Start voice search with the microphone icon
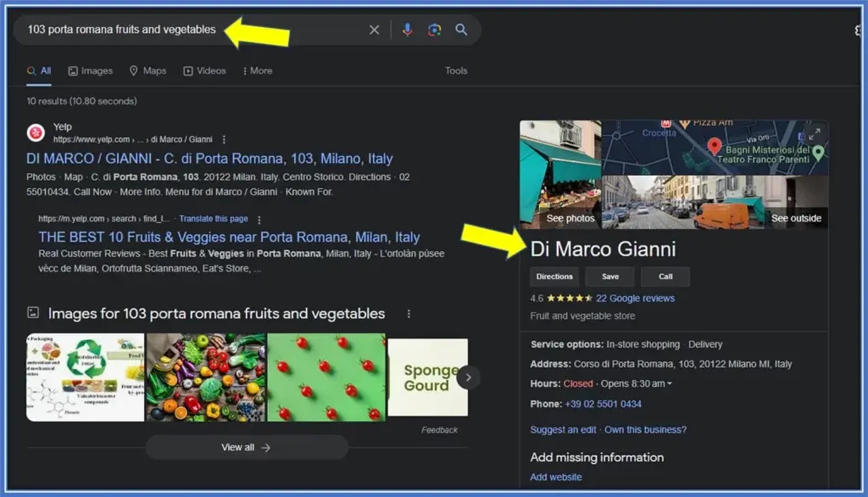The image size is (868, 497). 407,30
